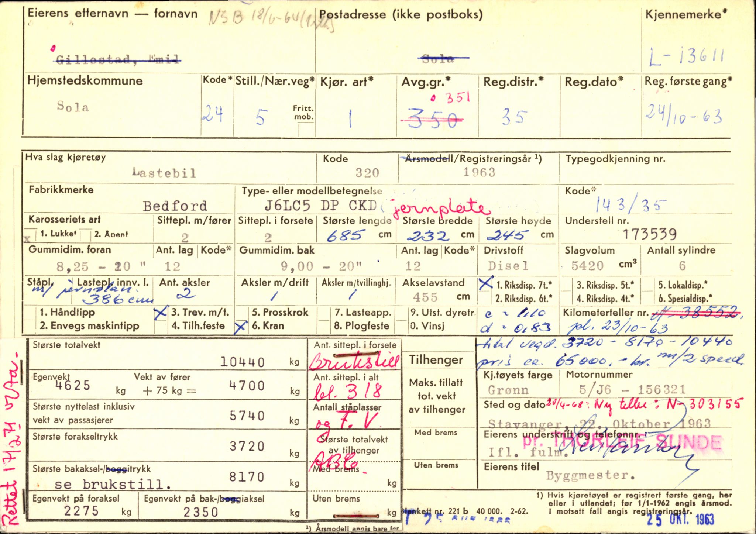Screen dimensions: 756x534
Task: Click the Akselavstand value '455'
Action: 425,297
